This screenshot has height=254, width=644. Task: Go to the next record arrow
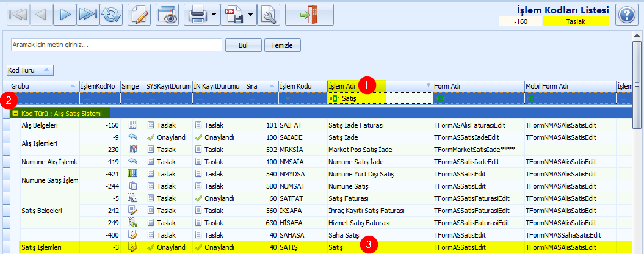pos(65,15)
